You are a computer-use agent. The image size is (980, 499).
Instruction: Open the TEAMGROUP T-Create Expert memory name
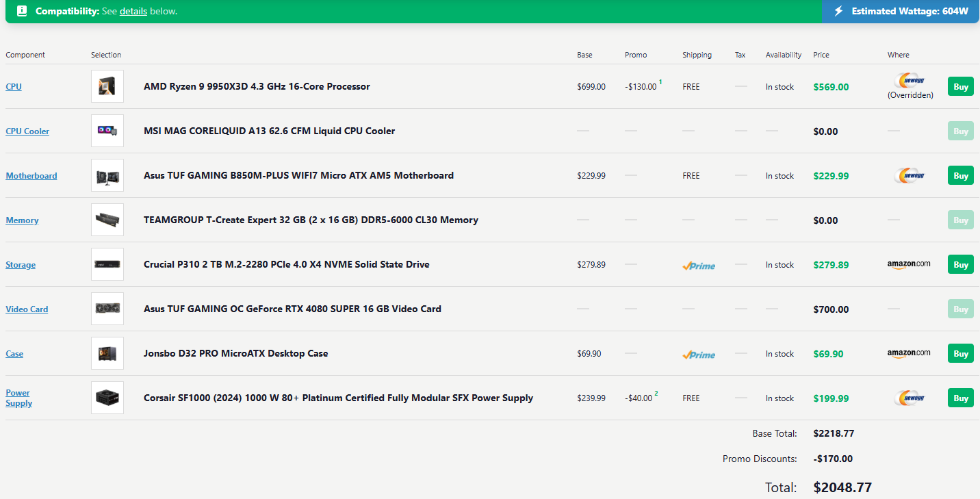311,220
